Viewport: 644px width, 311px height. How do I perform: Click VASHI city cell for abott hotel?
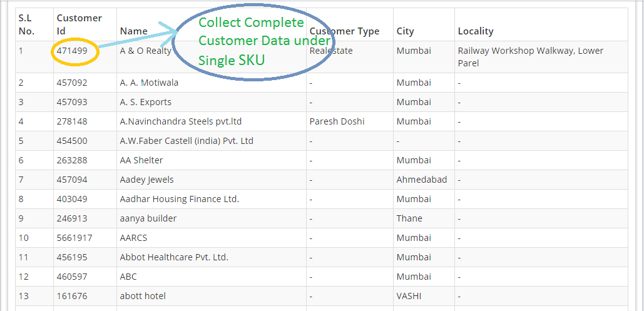coord(409,296)
